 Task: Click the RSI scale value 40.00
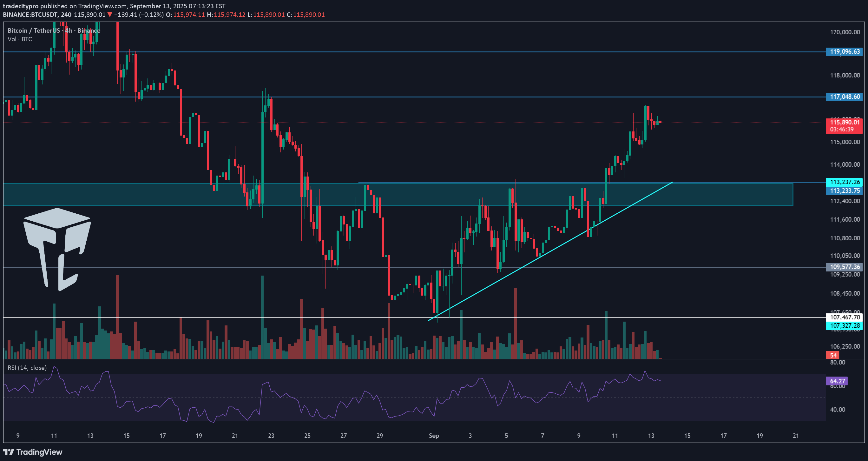click(x=837, y=410)
